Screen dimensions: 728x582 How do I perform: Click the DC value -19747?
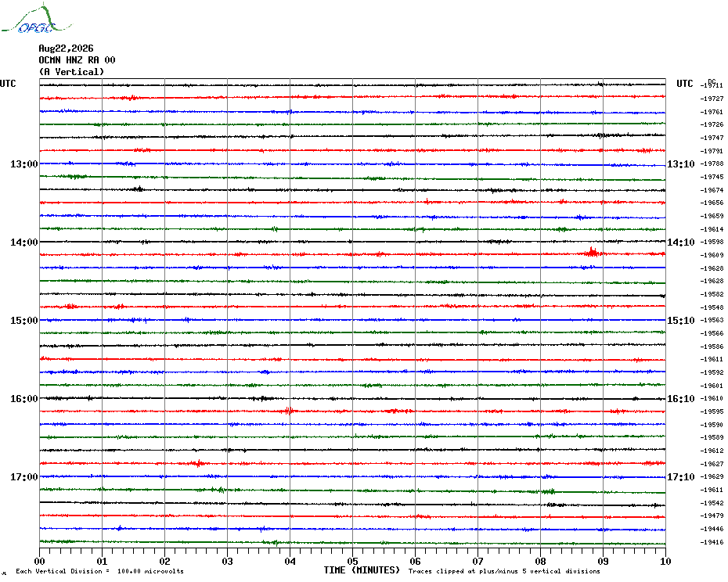[x=712, y=138]
